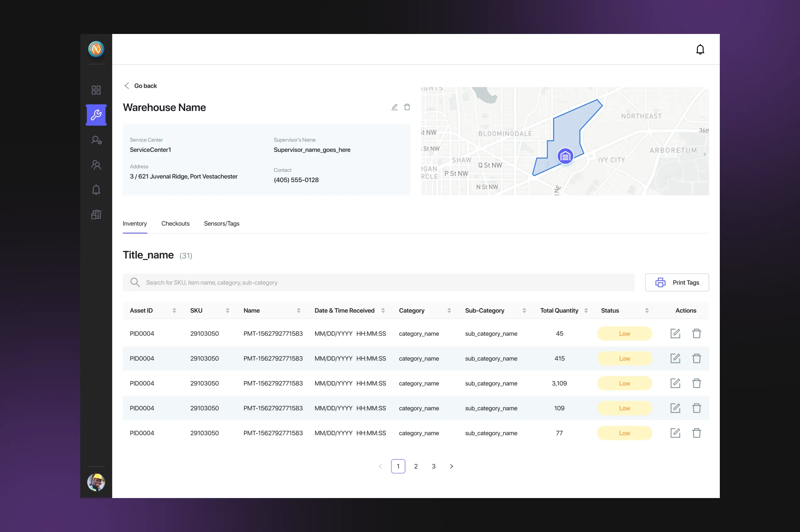Image resolution: width=800 pixels, height=532 pixels.
Task: Switch to the Checkouts tab
Action: (x=175, y=224)
